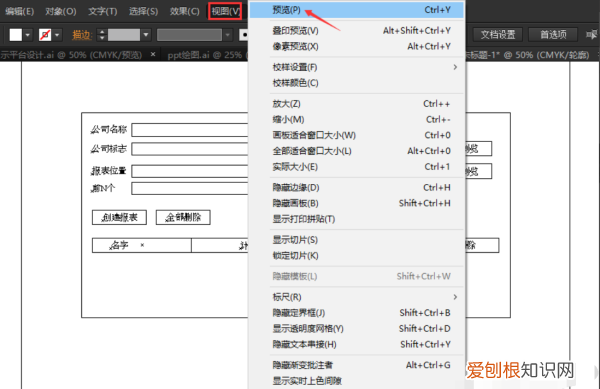Choose 像素预览(X) menu entry

point(356,46)
